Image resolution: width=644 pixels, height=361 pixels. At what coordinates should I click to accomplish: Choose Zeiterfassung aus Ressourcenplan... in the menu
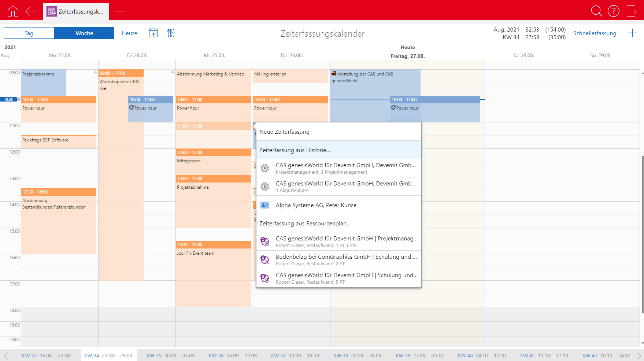click(x=339, y=223)
